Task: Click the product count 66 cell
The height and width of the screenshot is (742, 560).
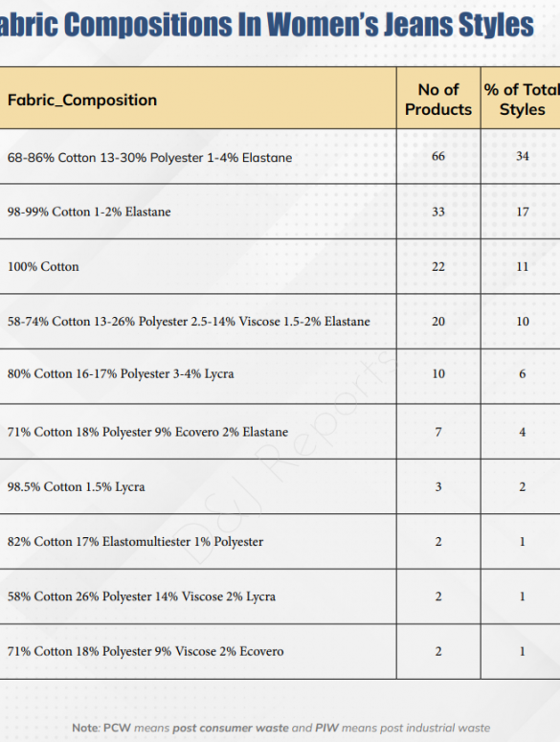Action: click(x=438, y=156)
